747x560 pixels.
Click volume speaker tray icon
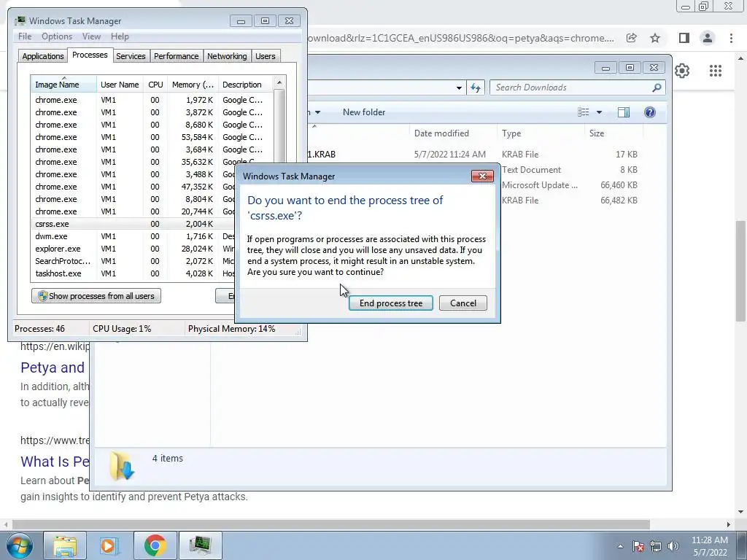click(673, 546)
